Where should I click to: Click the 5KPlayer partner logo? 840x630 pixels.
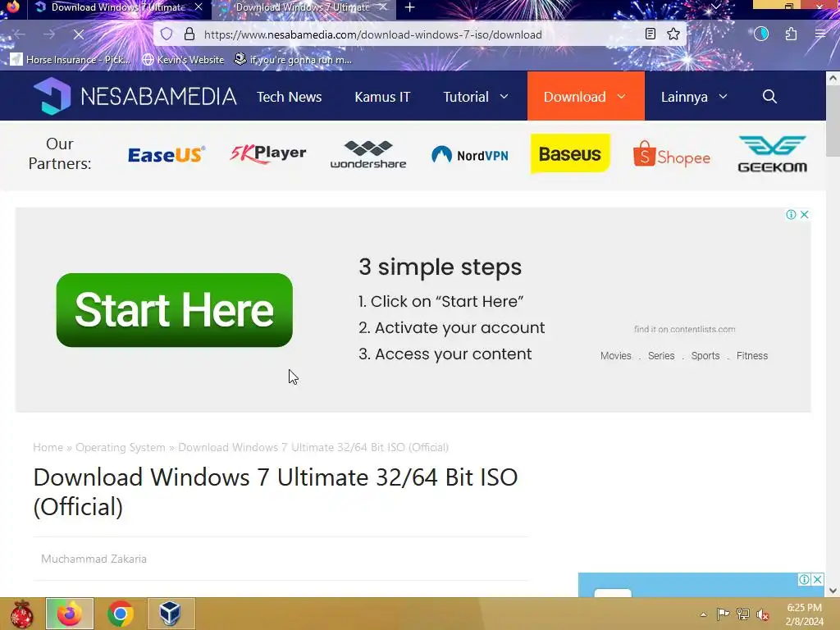268,153
